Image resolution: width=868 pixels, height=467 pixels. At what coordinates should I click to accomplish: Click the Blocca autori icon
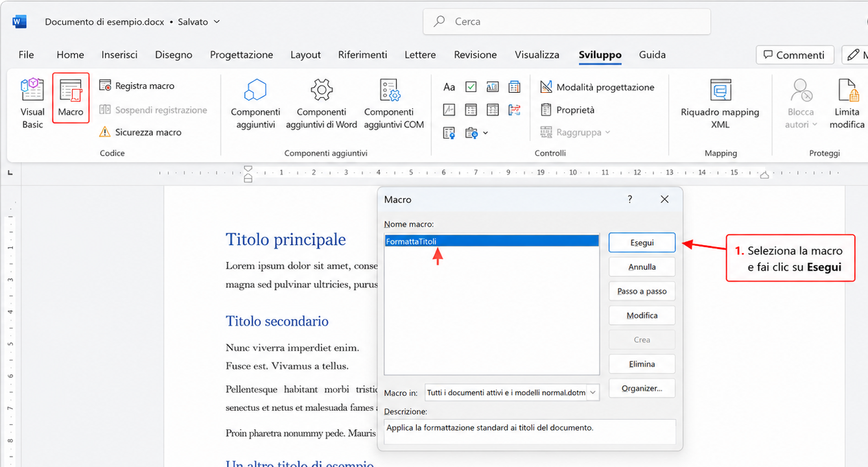(x=801, y=90)
